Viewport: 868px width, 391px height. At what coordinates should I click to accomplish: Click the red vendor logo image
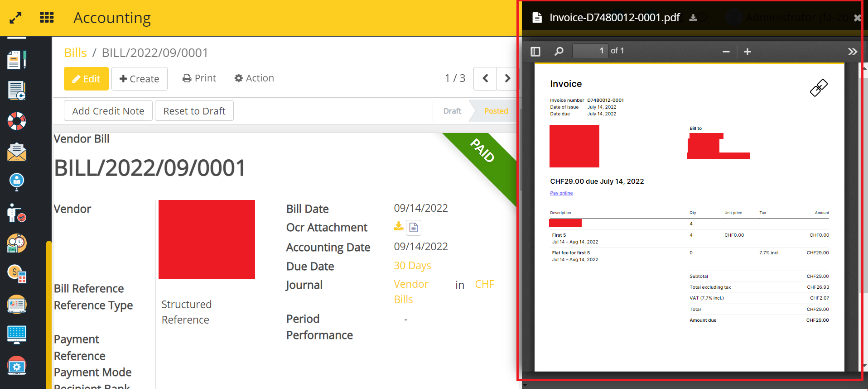click(x=207, y=239)
